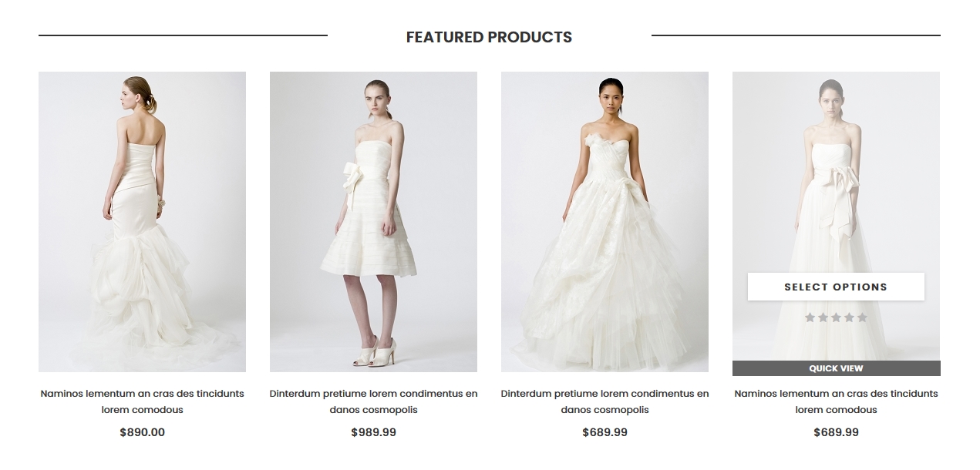Open the back-view mermaid dress image
The height and width of the screenshot is (470, 980).
(142, 222)
